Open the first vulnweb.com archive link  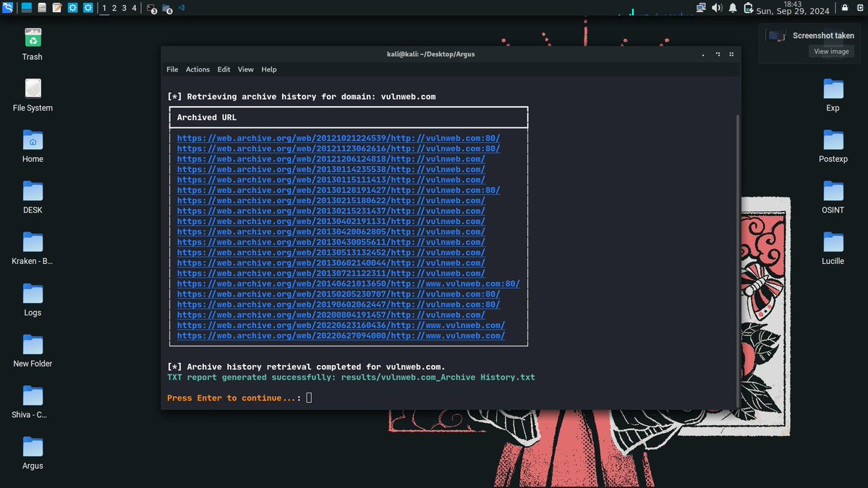(x=340, y=137)
